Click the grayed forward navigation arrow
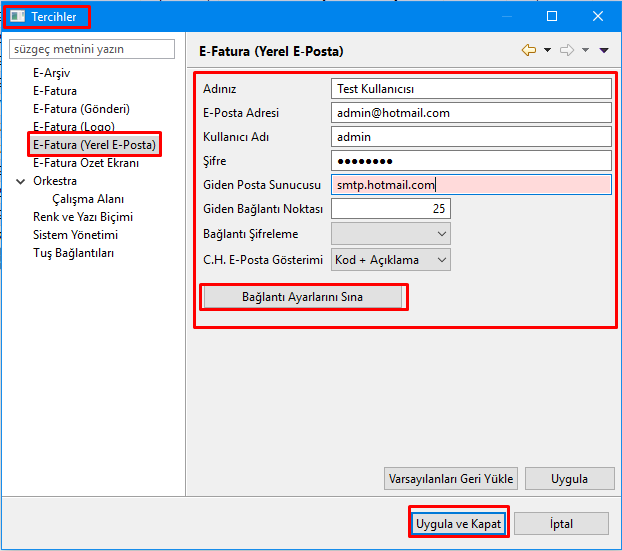622x551 pixels. 567,50
